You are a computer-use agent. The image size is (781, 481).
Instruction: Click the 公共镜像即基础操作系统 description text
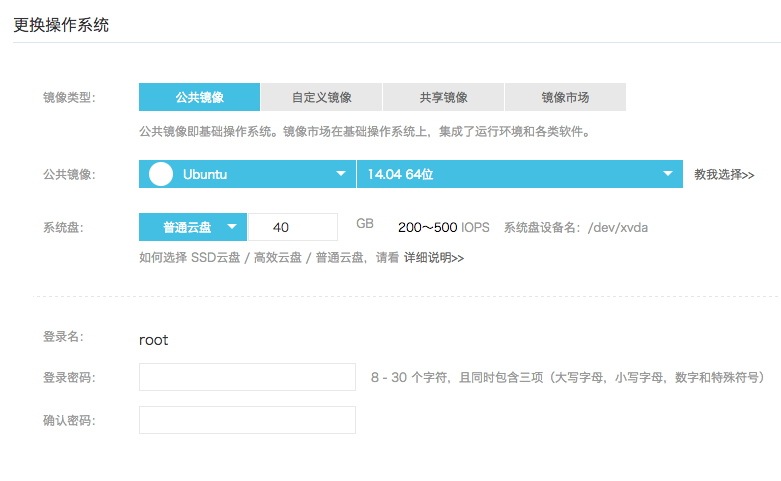(365, 132)
